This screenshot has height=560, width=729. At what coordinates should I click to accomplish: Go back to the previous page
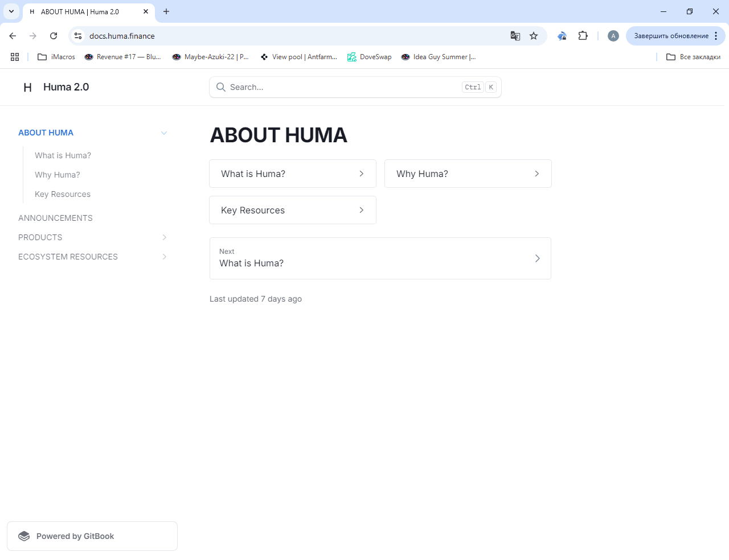coord(13,36)
